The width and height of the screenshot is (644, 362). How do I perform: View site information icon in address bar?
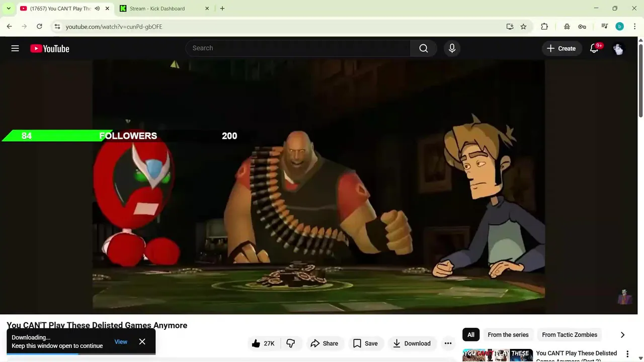57,27
